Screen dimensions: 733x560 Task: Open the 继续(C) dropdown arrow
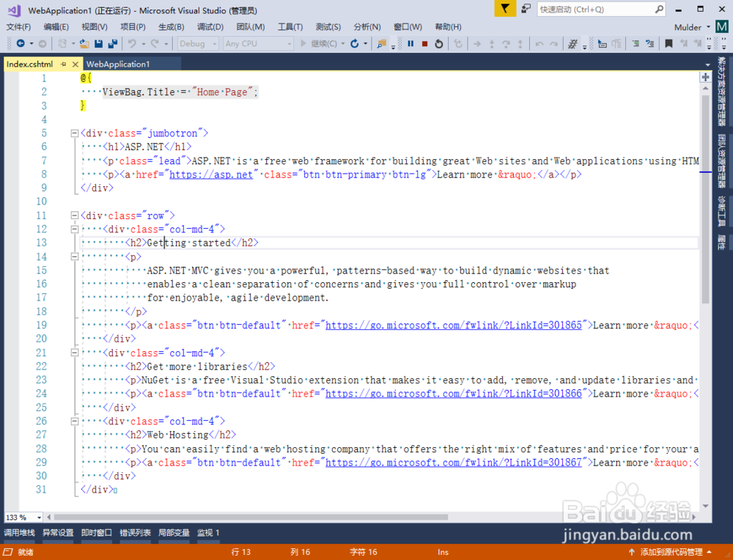click(x=343, y=43)
